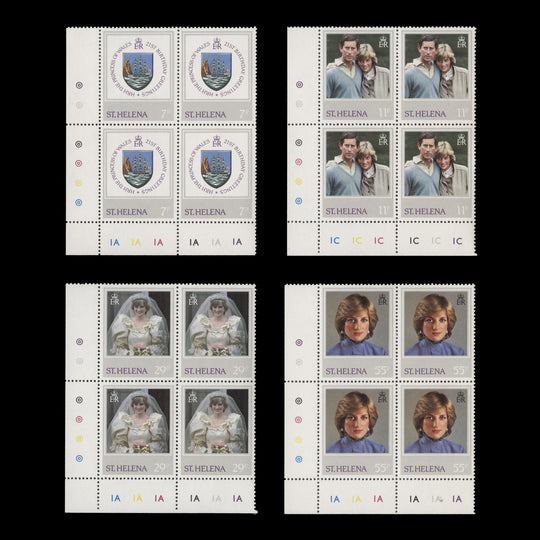
Task: Click the blue IC plate number
Action: click(335, 240)
